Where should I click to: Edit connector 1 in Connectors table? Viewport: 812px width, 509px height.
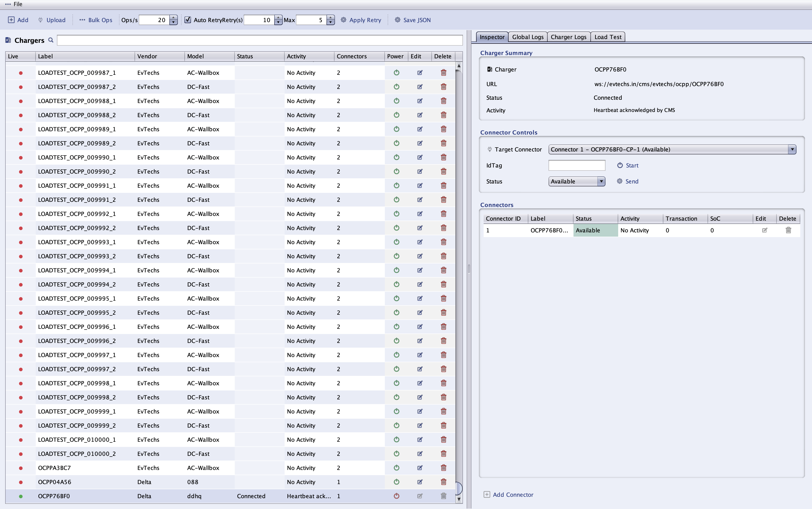[764, 230]
